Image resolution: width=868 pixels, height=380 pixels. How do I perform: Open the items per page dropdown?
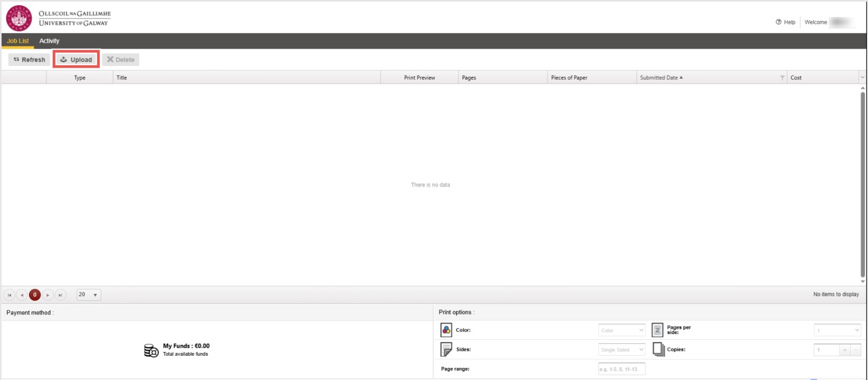coord(89,295)
